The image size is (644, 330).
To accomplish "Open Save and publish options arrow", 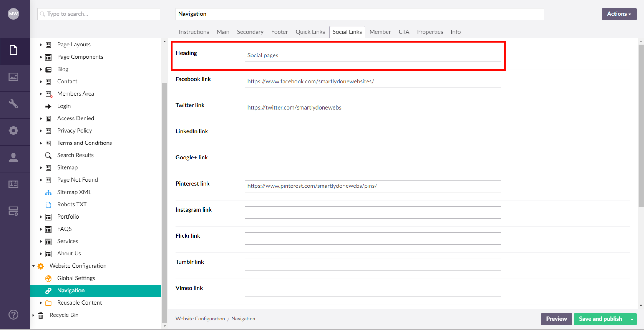I will coord(632,319).
